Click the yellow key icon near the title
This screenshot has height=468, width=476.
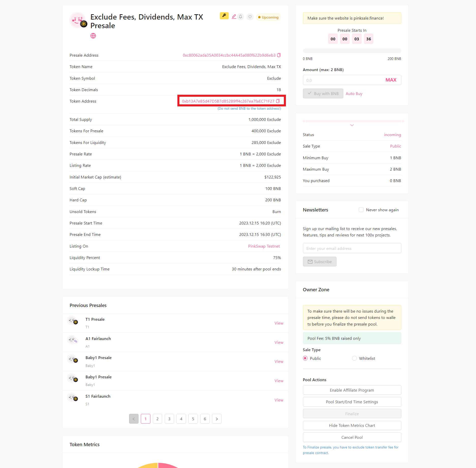(x=224, y=16)
